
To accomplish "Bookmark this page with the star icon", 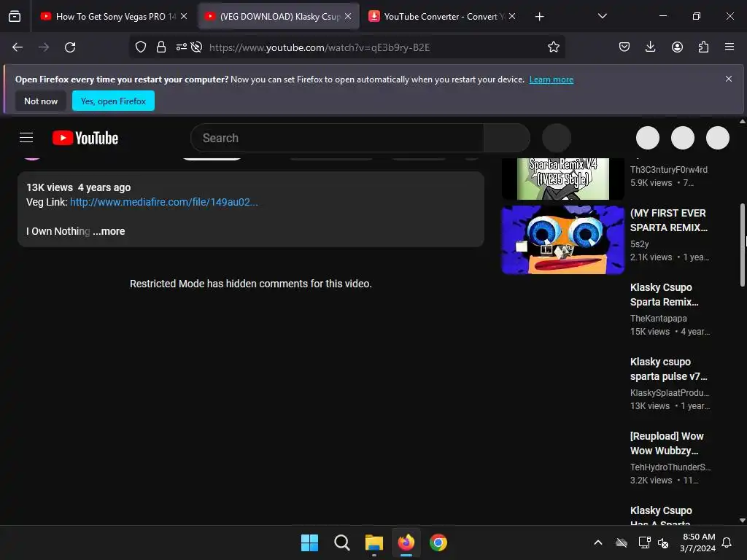I will [553, 47].
